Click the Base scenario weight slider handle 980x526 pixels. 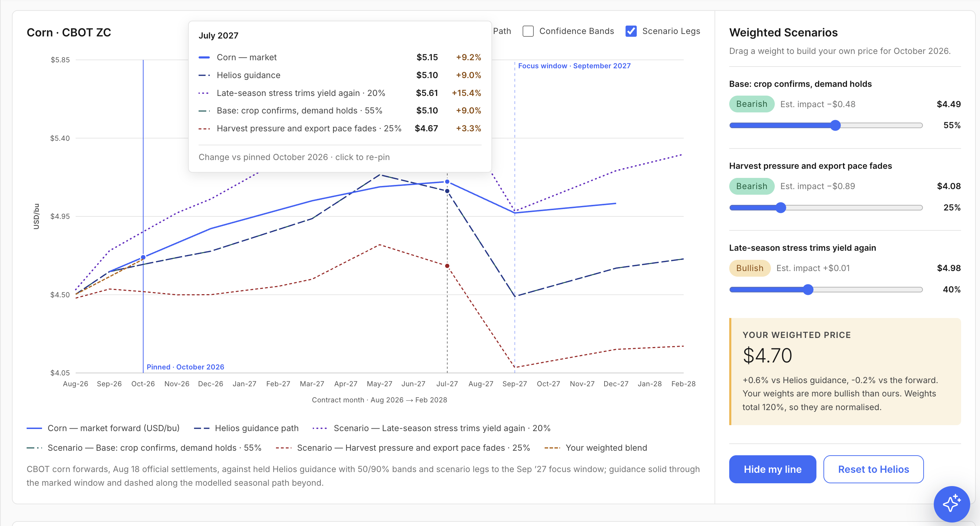835,125
